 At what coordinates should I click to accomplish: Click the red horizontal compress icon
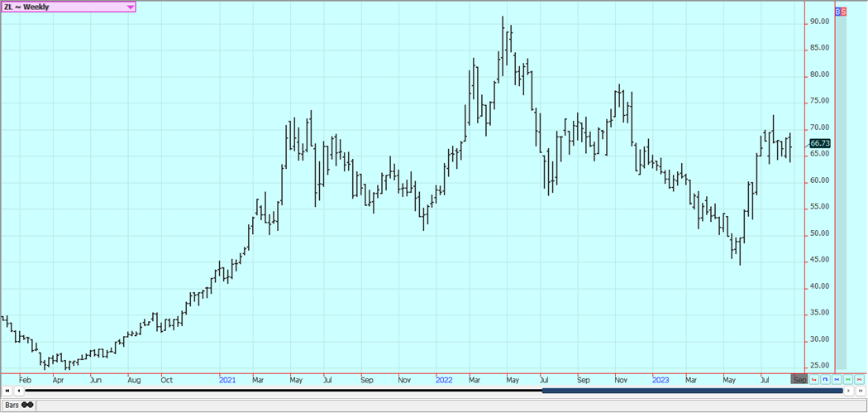point(860,380)
